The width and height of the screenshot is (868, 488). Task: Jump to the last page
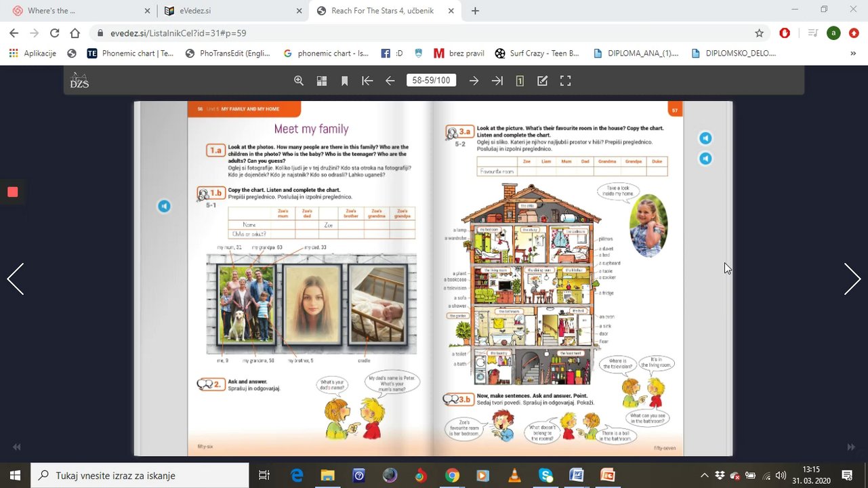tap(497, 81)
